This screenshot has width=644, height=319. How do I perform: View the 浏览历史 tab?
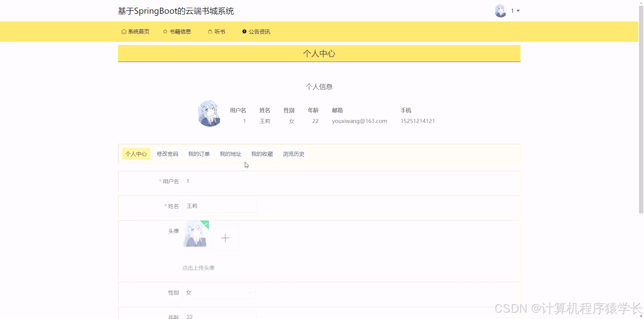293,154
